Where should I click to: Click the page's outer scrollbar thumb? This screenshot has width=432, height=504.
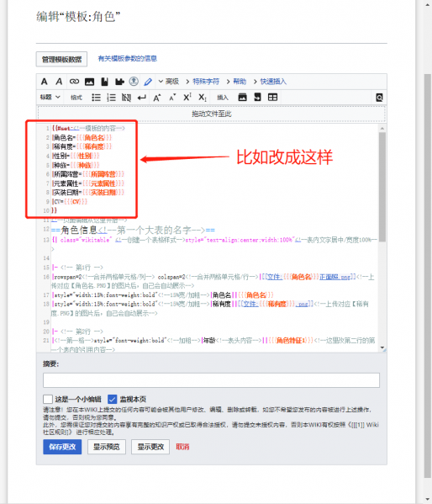pos(427,276)
